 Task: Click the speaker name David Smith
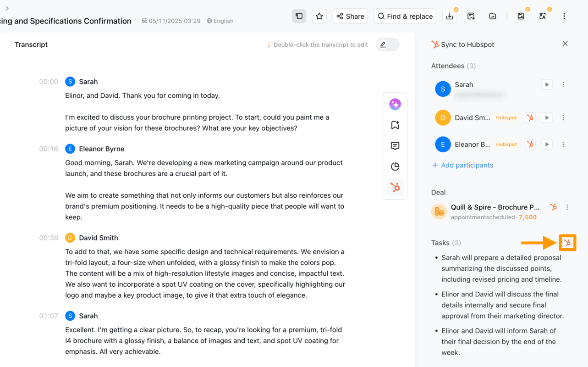click(99, 238)
